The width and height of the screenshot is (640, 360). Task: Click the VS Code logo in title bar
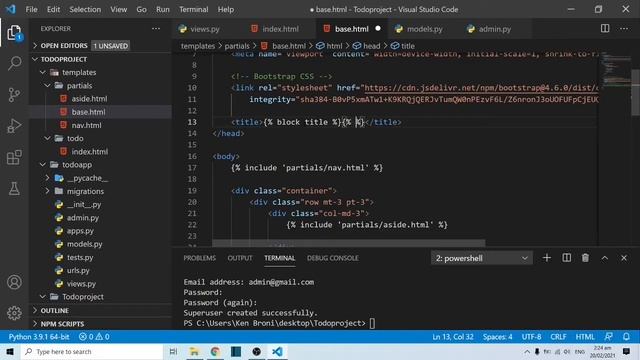click(x=11, y=9)
